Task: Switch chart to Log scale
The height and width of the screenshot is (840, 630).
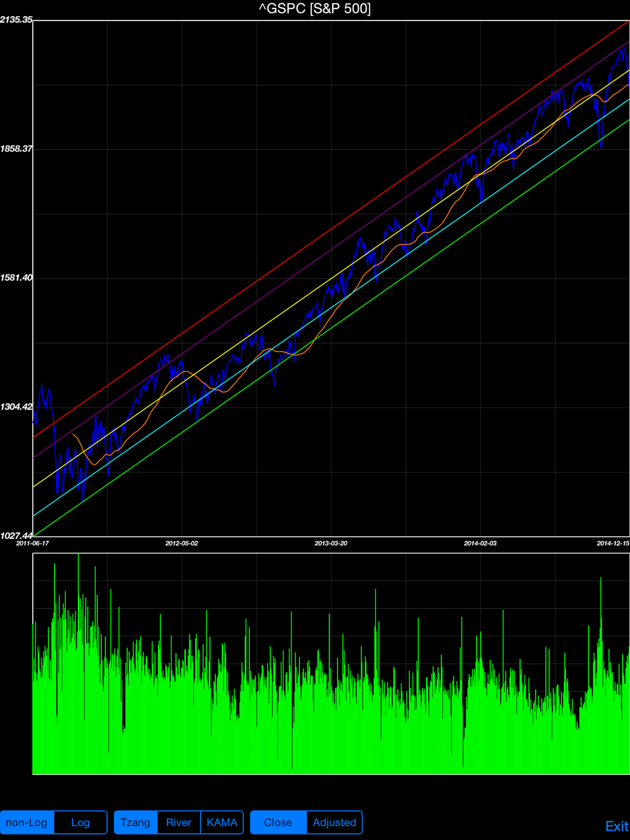Action: (81, 822)
